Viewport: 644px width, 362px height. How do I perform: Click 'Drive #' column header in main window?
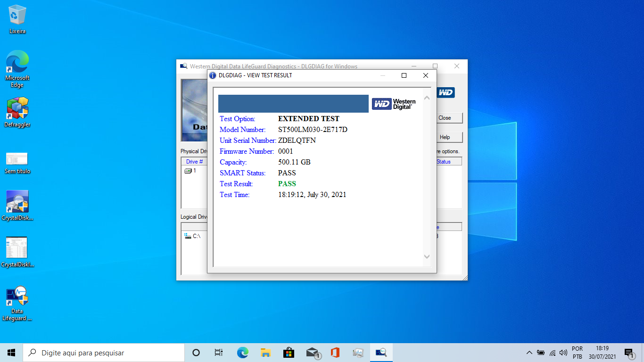[194, 162]
